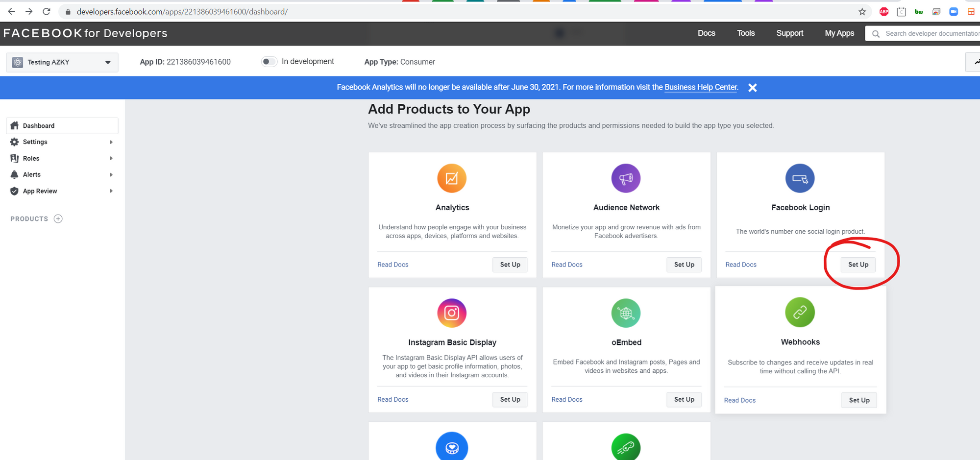This screenshot has height=460, width=980.
Task: Follow the Business Help Center link
Action: [x=701, y=87]
